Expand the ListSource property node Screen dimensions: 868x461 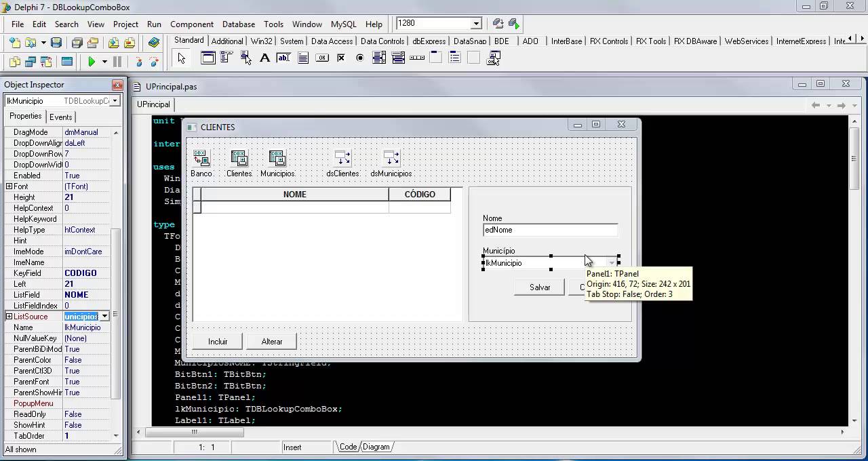pos(9,317)
